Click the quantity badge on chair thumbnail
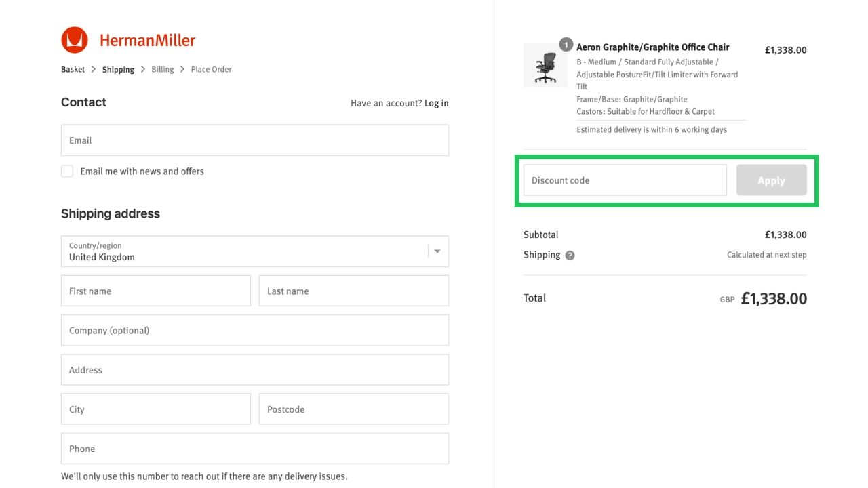Image resolution: width=868 pixels, height=488 pixels. click(x=566, y=45)
